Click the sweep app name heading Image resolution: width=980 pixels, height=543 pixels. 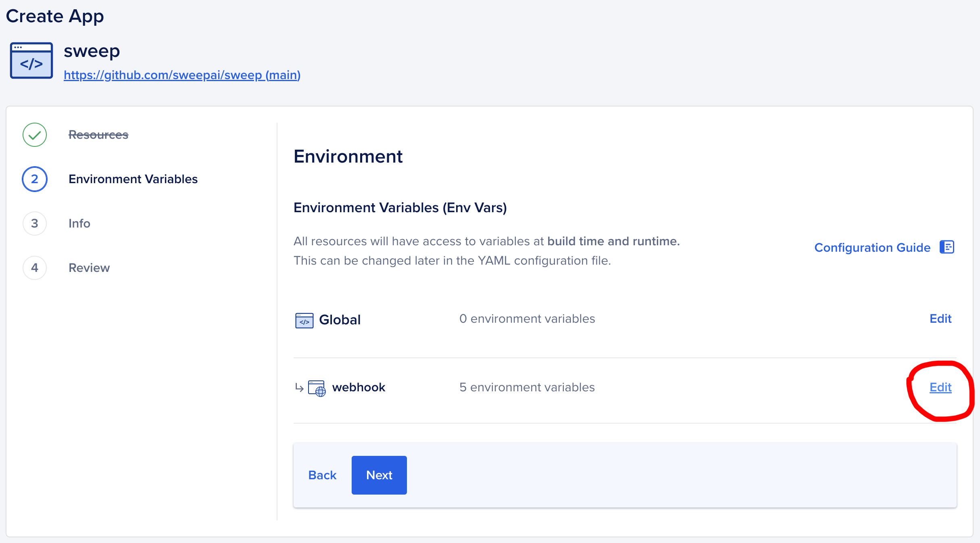(92, 51)
